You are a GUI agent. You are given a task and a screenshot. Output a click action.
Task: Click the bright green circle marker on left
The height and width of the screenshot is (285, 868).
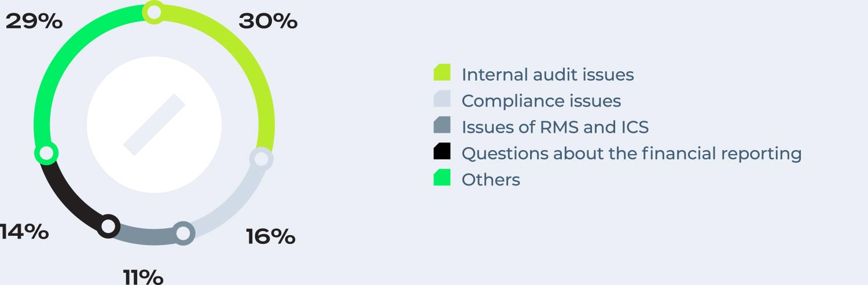[46, 154]
